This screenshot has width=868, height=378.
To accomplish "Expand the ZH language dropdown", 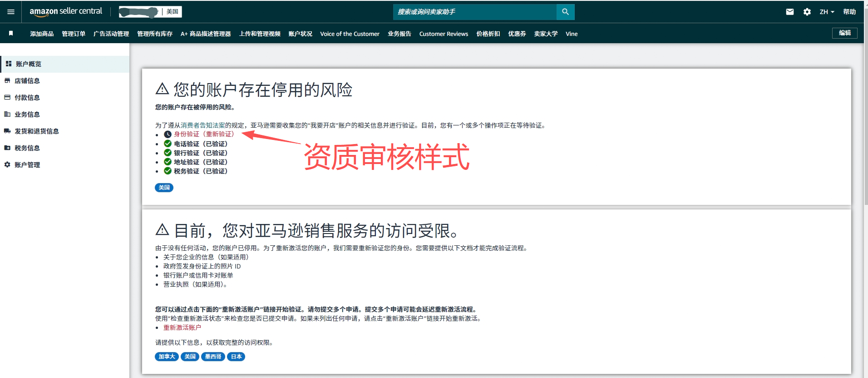I will (x=827, y=12).
